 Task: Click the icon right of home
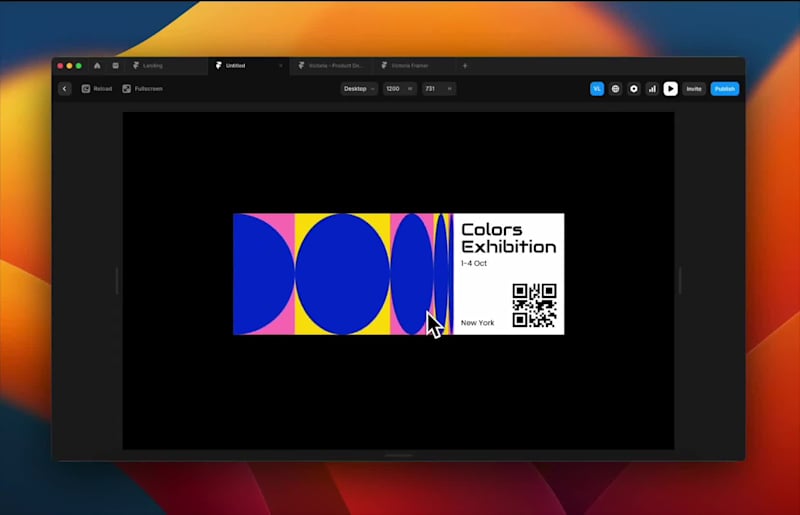pyautogui.click(x=115, y=66)
